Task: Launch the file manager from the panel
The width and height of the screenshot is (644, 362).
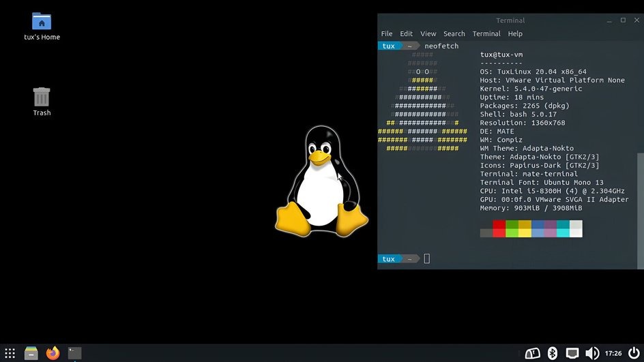Action: [31, 353]
